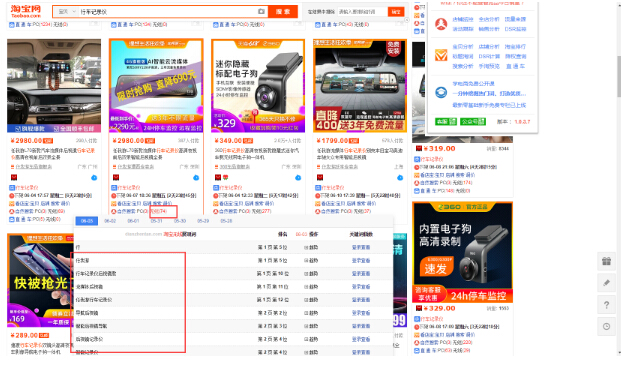621x367 pixels.
Task: Switch to the 05-31 date tab
Action: (x=156, y=221)
